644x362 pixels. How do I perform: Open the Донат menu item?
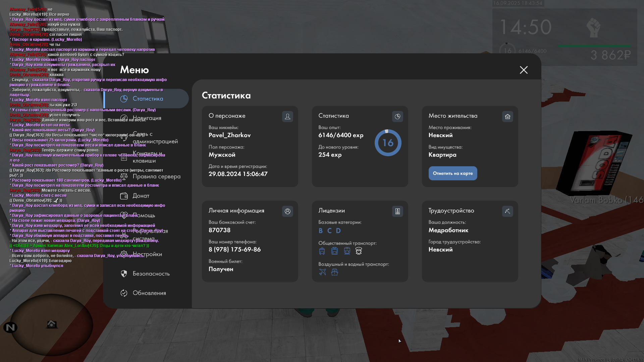141,196
